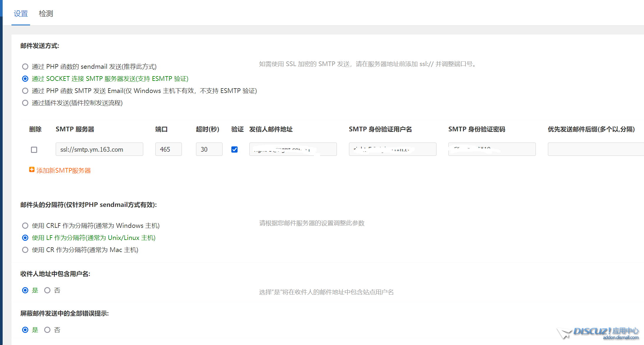Click the SMTP 服务器 address input
Screen dimensions: 644x345
[x=99, y=149]
